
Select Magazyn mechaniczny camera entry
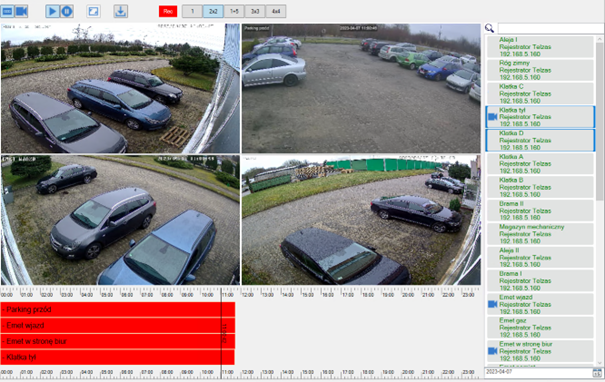(x=540, y=234)
